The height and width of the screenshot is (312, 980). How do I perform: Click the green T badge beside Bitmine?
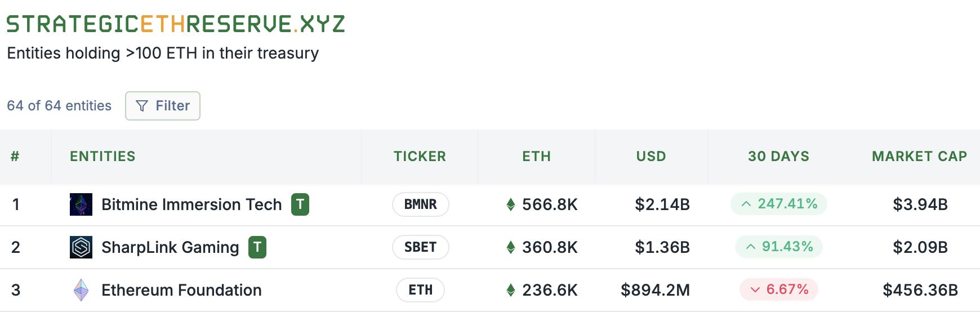300,204
